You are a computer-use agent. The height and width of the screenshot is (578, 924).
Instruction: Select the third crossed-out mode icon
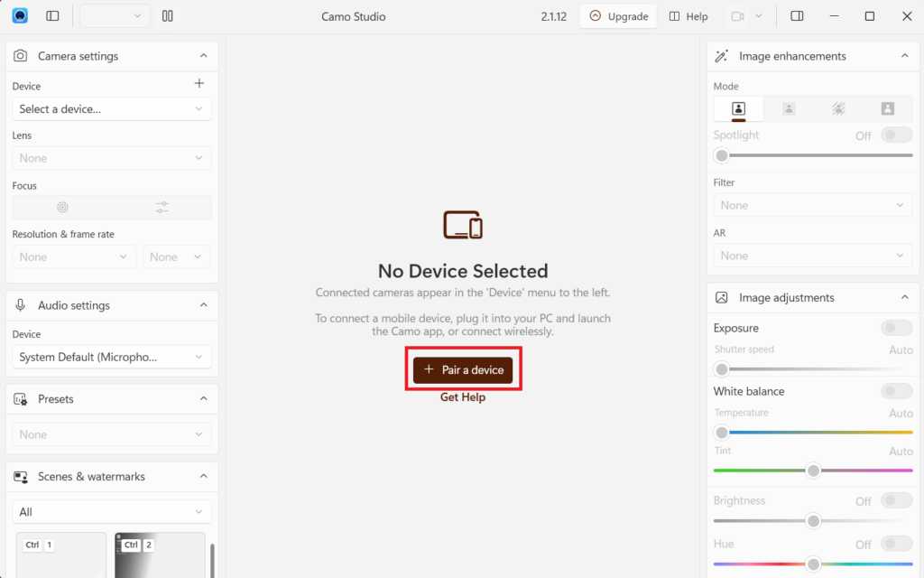click(838, 108)
